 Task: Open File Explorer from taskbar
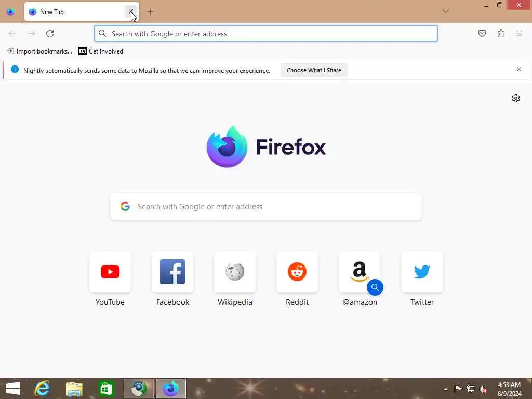74,389
